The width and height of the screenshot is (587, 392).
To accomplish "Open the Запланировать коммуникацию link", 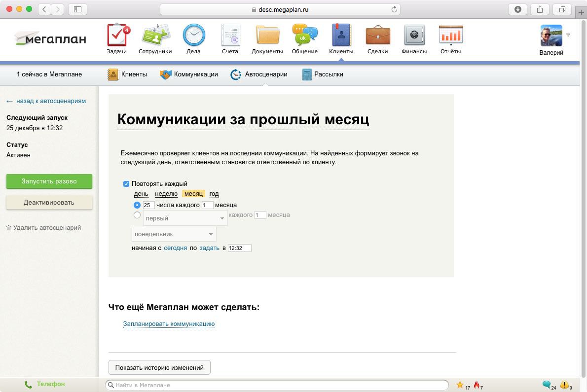I will pos(169,323).
